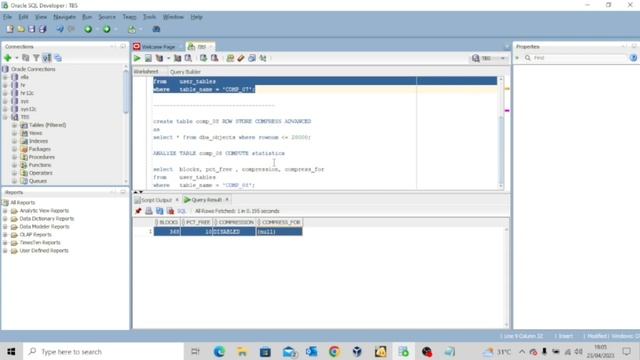
Task: Open Google Chrome from taskbar
Action: (x=334, y=351)
